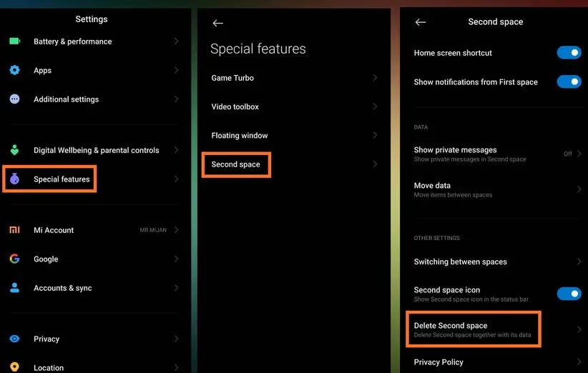
Task: Expand Show private messages chevron
Action: pos(579,154)
